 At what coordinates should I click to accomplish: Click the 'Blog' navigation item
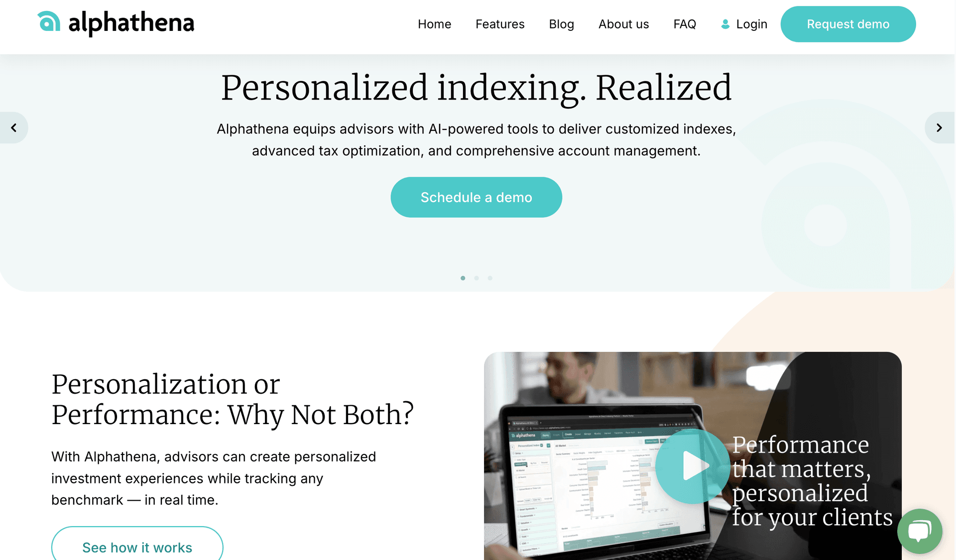[x=562, y=24]
